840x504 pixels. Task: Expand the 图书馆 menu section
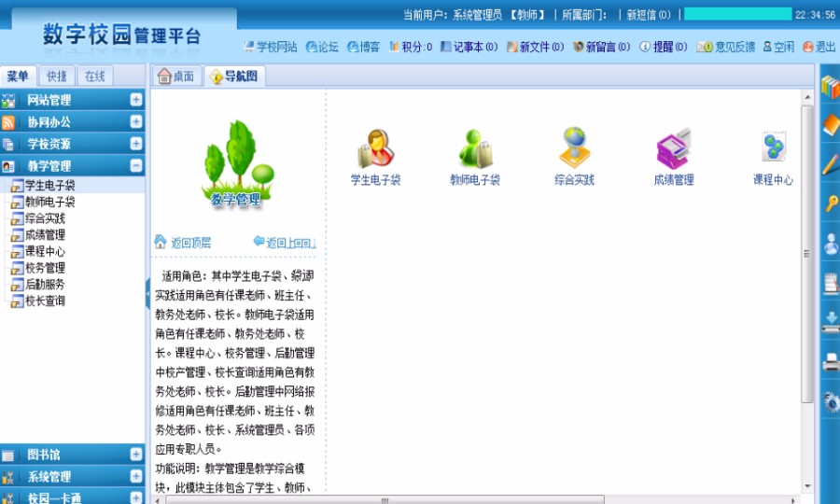click(136, 455)
